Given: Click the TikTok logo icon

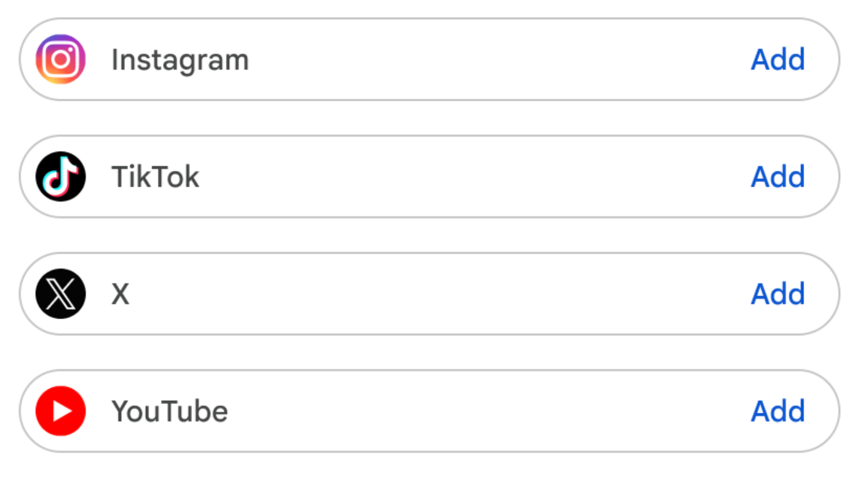Looking at the screenshot, I should pyautogui.click(x=61, y=176).
